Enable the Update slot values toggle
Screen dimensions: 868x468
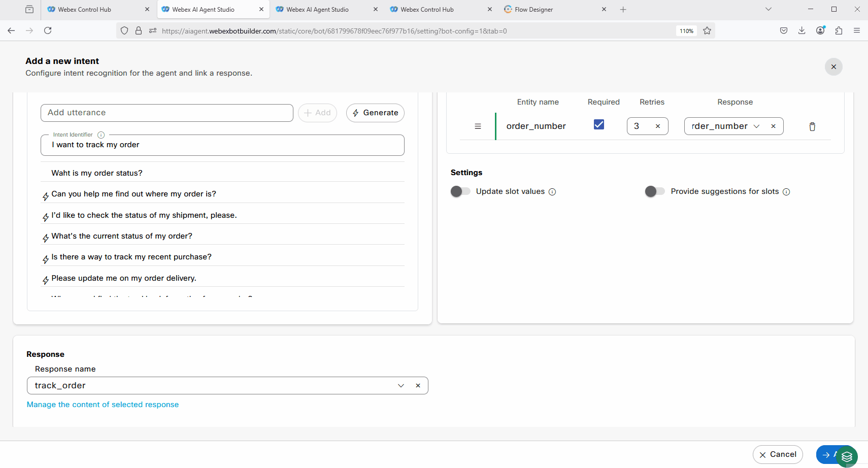coord(460,191)
